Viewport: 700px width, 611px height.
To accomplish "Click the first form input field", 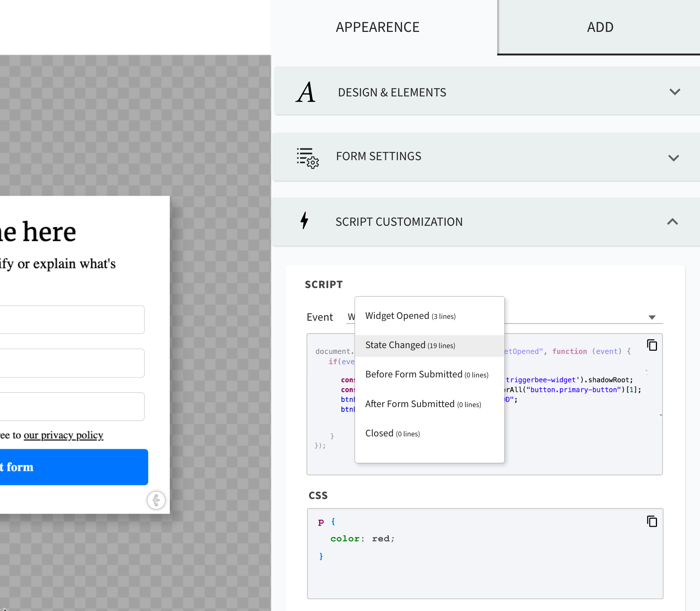I will click(x=72, y=320).
